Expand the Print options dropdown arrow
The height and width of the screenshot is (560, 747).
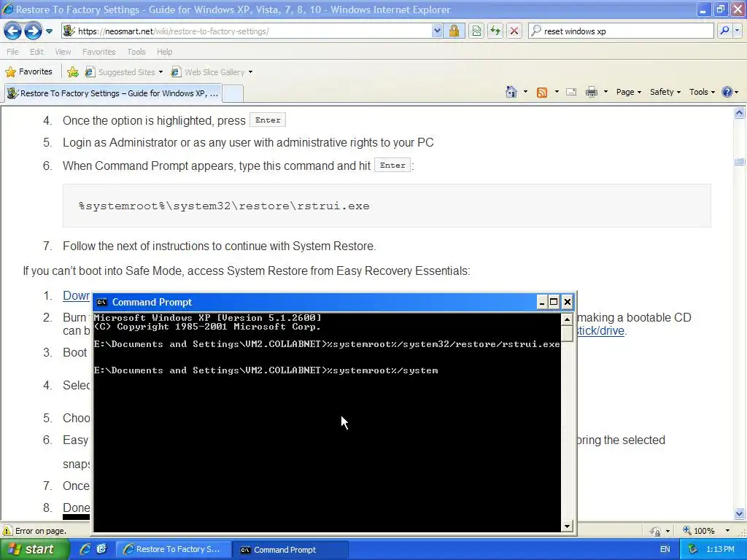click(605, 92)
